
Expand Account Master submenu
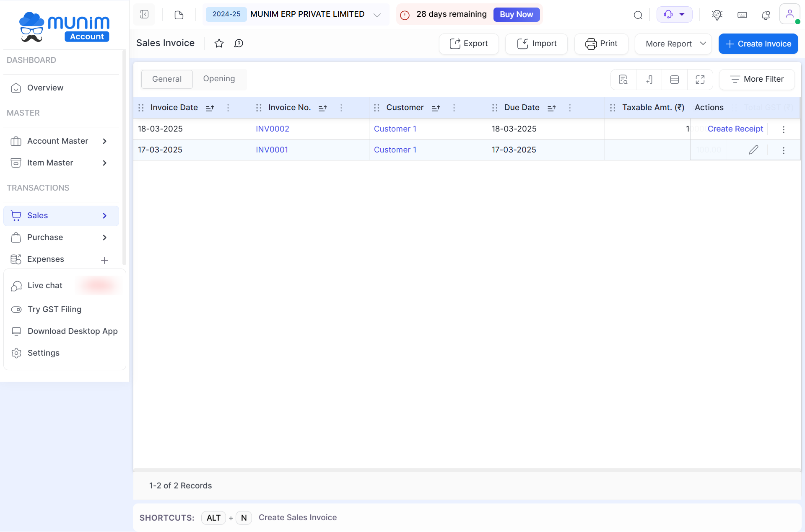pos(105,141)
